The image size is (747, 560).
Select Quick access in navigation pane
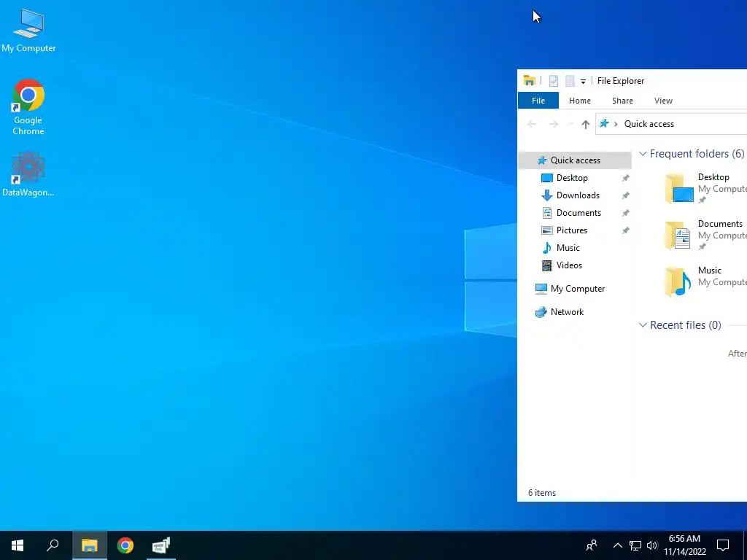coord(575,160)
